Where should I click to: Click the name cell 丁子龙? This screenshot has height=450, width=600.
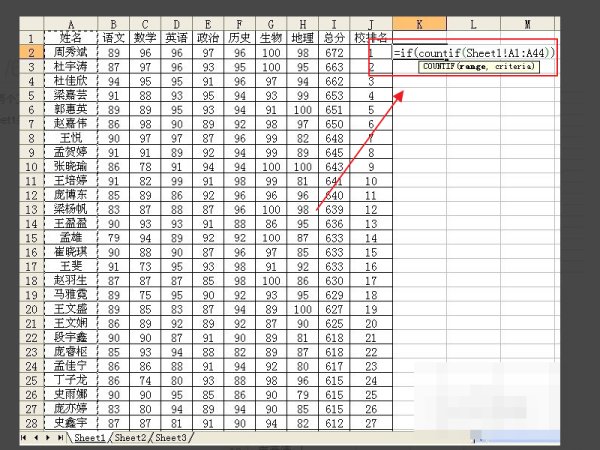[71, 380]
